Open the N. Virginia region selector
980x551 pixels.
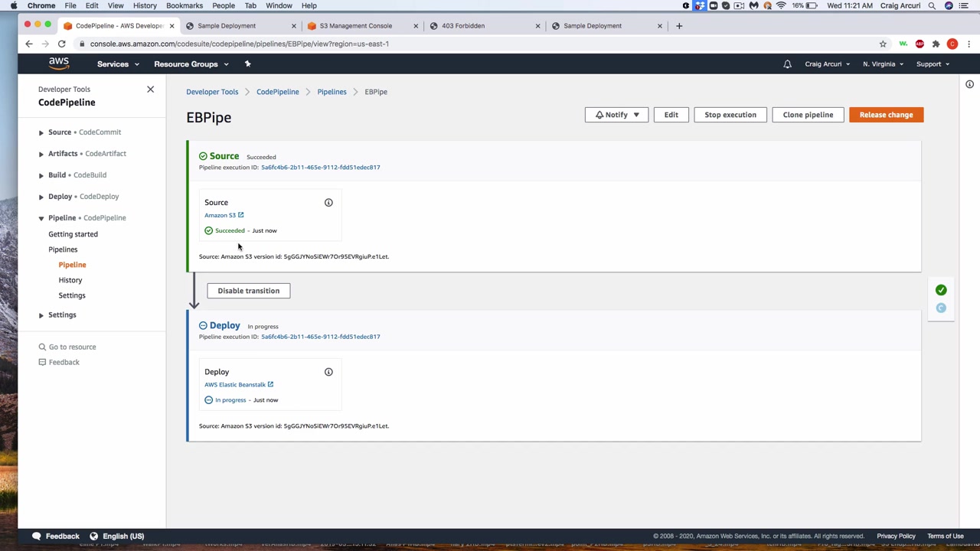tap(883, 64)
